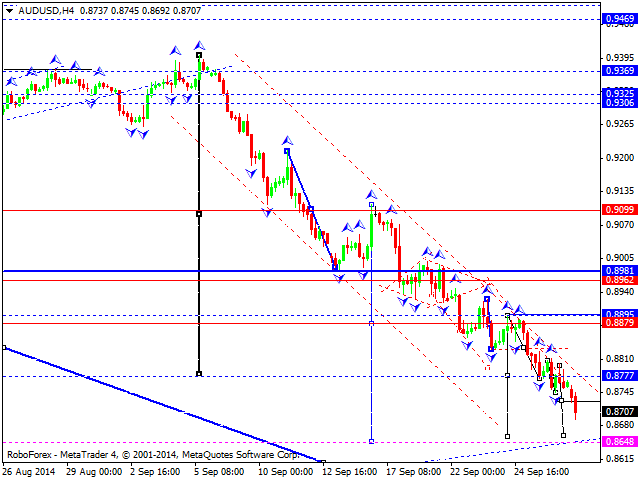Select the black vertical line bottom handle near 0.8777
Image resolution: width=640 pixels, height=480 pixels.
[x=199, y=374]
